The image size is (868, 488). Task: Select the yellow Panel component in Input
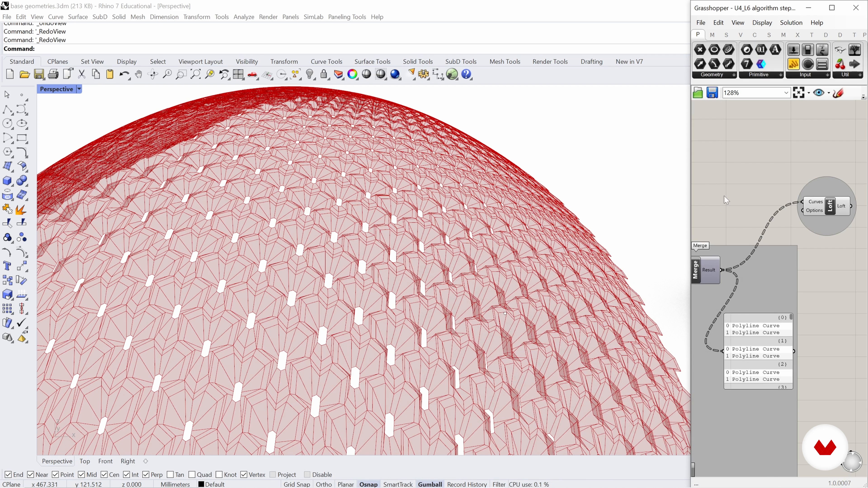(x=794, y=64)
